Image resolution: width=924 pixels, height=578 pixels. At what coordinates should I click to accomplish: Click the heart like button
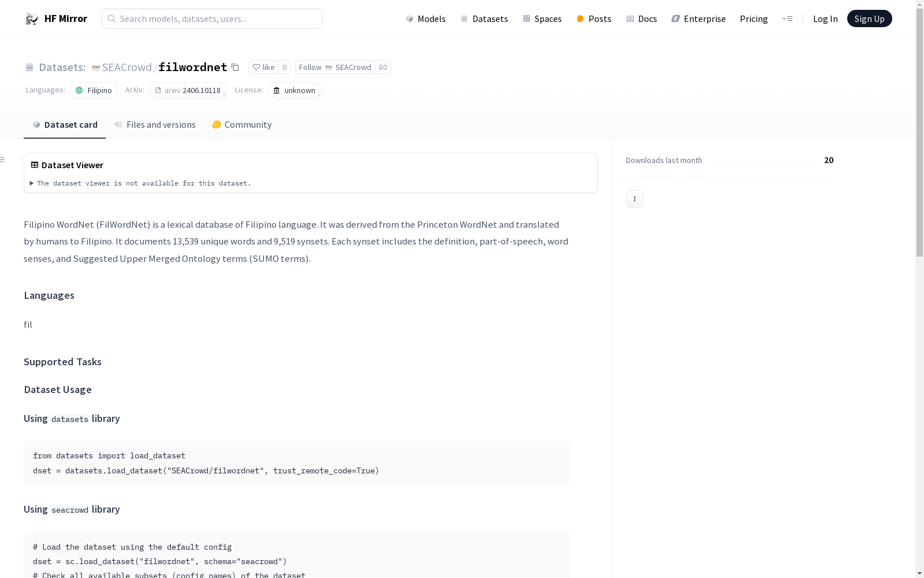[263, 67]
